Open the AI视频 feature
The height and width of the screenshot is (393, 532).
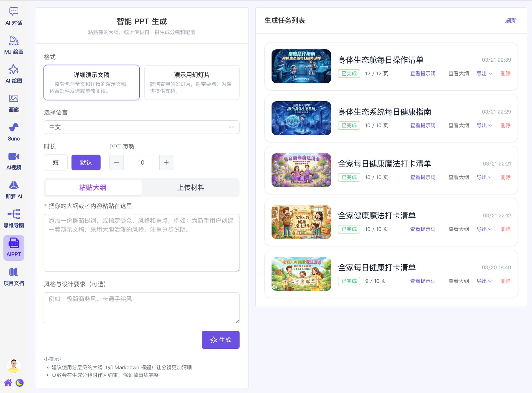point(14,160)
